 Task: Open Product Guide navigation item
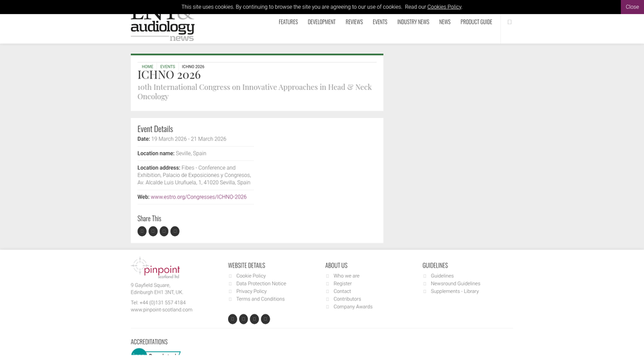click(x=476, y=21)
